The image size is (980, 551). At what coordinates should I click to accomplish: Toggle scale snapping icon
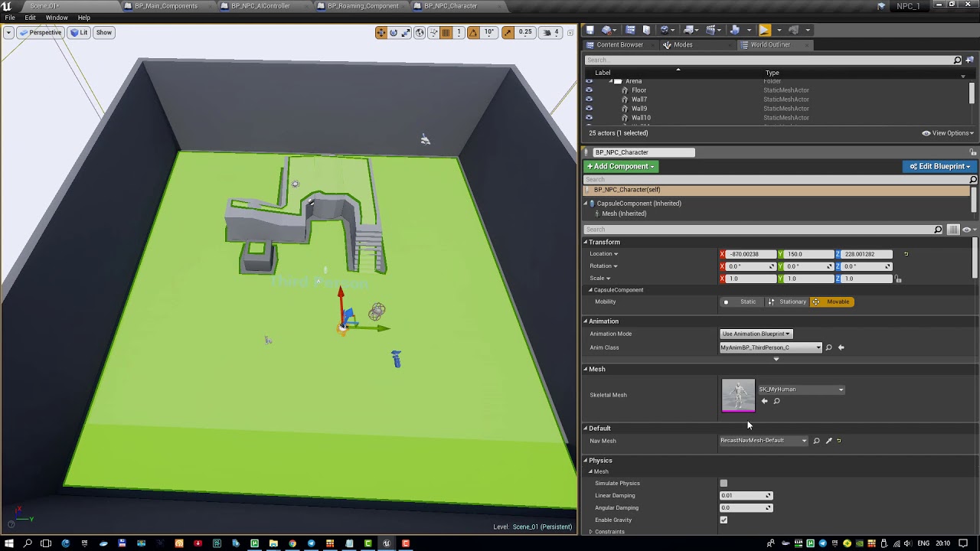pos(508,32)
